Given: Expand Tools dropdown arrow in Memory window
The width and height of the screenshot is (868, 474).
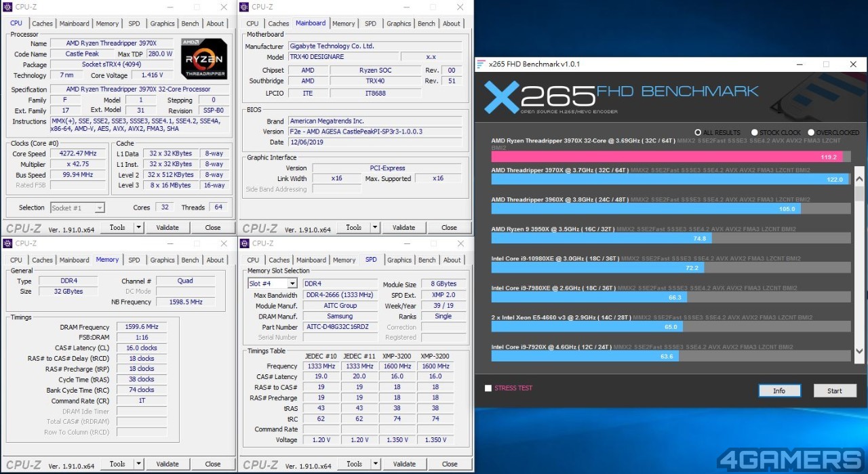Looking at the screenshot, I should [x=138, y=465].
